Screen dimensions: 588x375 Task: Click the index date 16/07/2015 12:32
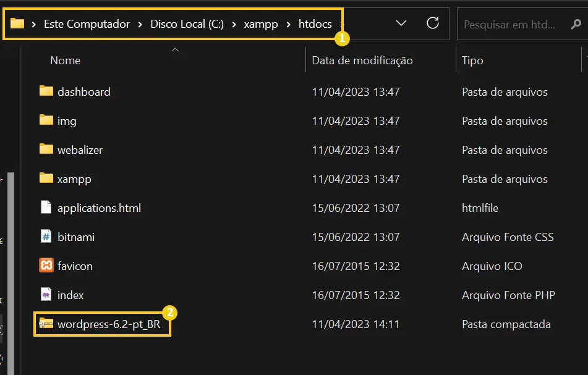[x=356, y=295]
